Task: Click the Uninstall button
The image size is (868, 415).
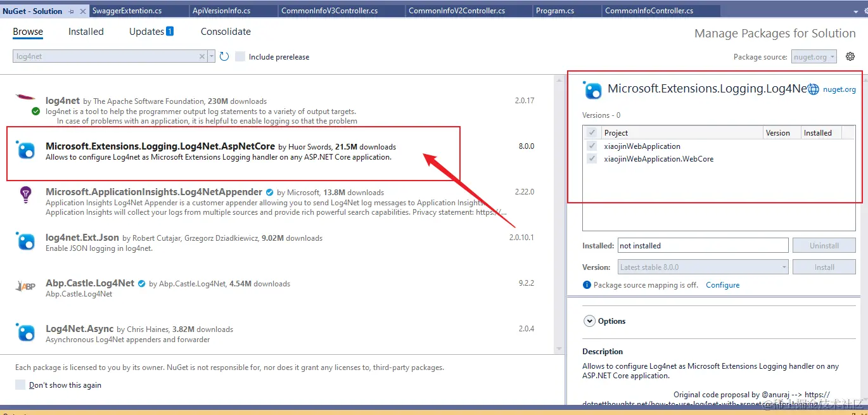Action: pos(824,245)
